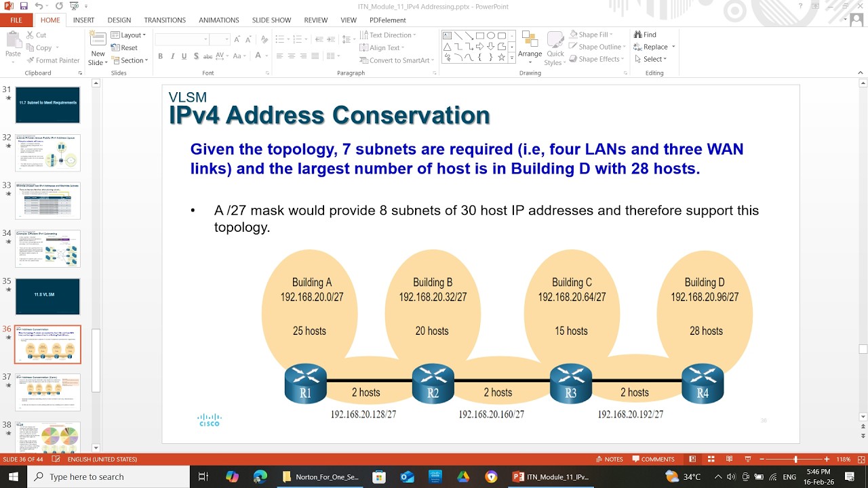The height and width of the screenshot is (488, 868).
Task: Expand the Section dropdown
Action: coord(129,60)
